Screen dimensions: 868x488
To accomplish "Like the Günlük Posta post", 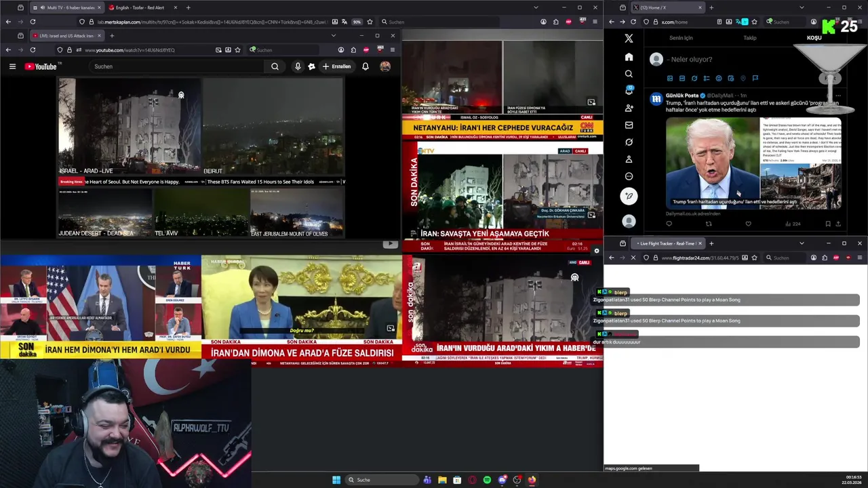I will 748,224.
